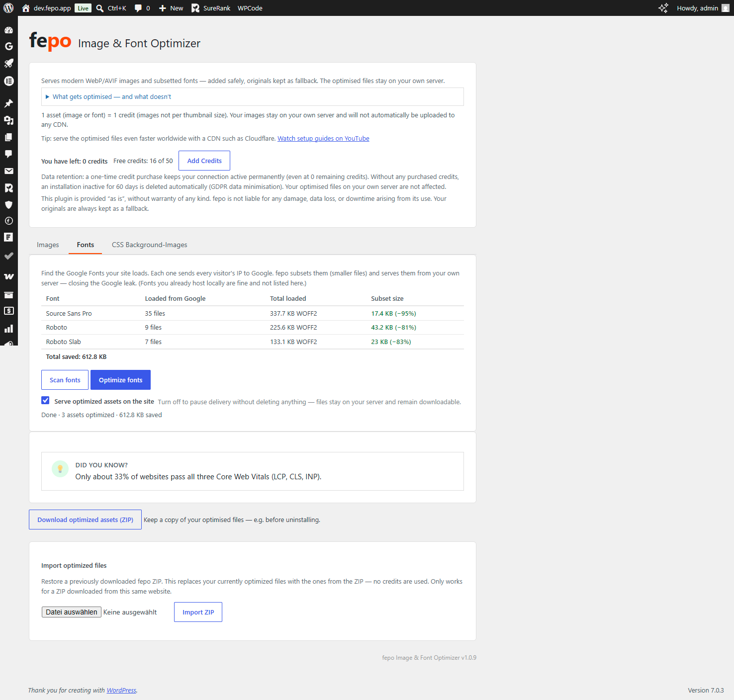Click the fepo logo
The width and height of the screenshot is (734, 700).
pos(50,41)
